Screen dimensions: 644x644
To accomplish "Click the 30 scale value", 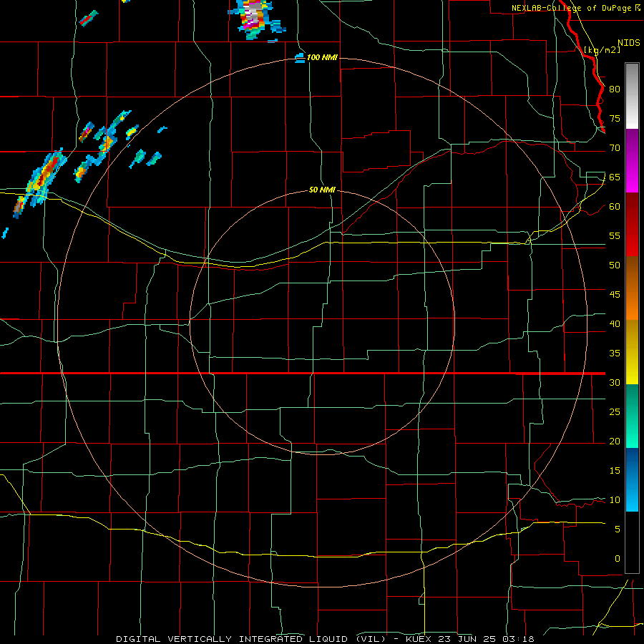I will click(x=615, y=382).
